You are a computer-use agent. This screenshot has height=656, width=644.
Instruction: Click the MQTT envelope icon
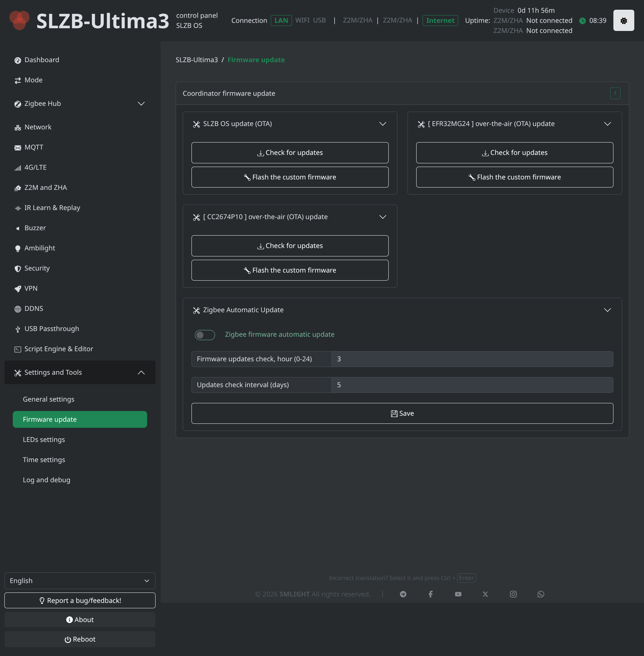[x=17, y=148]
